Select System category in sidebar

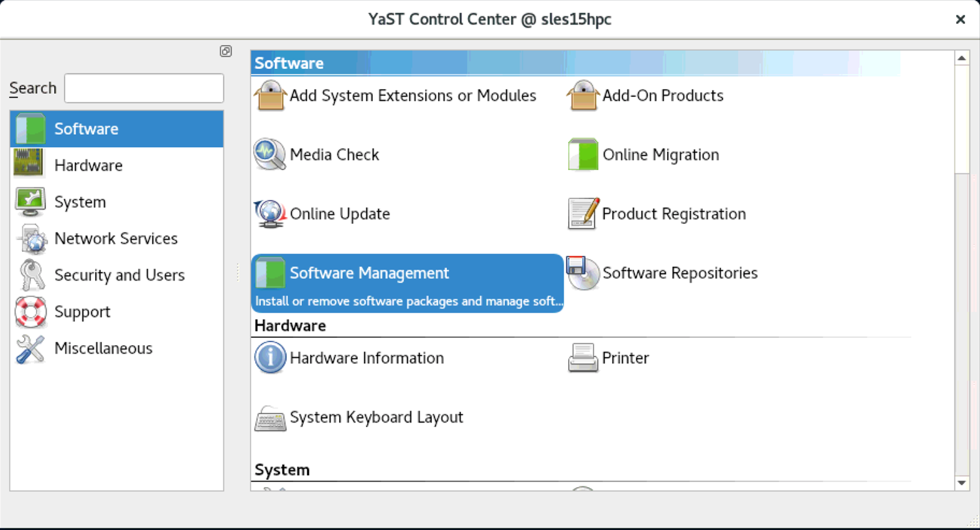point(80,202)
